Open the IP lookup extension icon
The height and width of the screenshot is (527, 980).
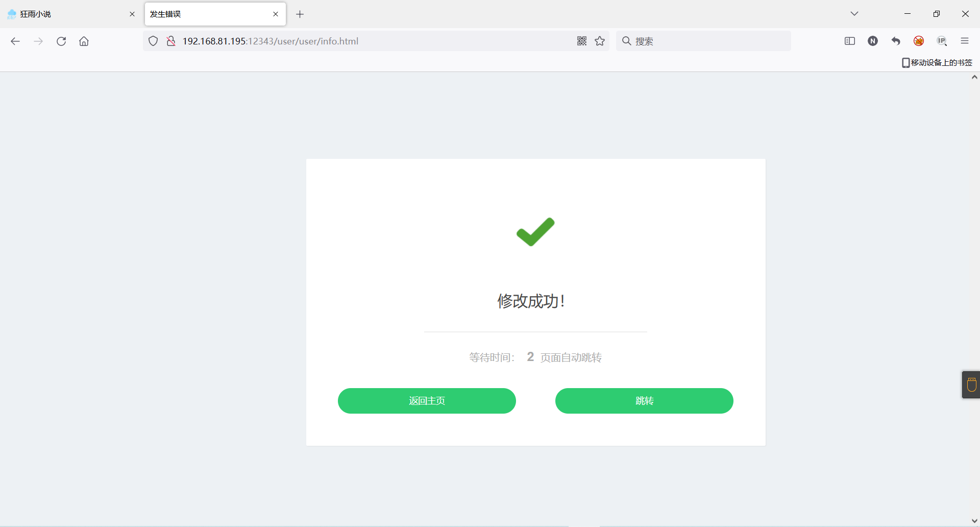click(x=942, y=41)
